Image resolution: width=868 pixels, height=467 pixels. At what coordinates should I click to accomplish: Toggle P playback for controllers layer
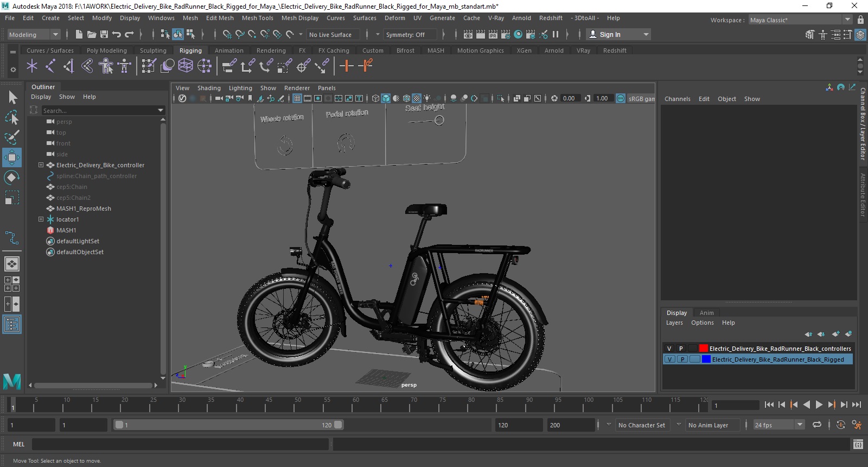point(681,349)
